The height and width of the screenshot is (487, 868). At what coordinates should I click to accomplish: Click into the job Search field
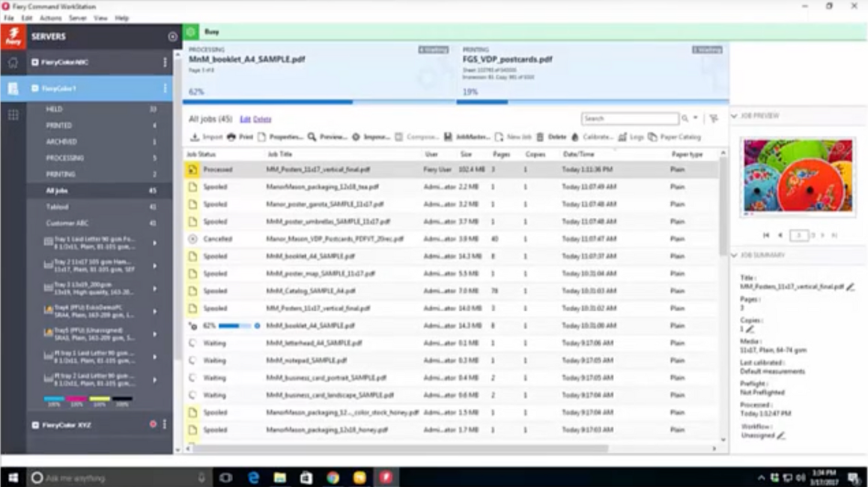pyautogui.click(x=629, y=118)
